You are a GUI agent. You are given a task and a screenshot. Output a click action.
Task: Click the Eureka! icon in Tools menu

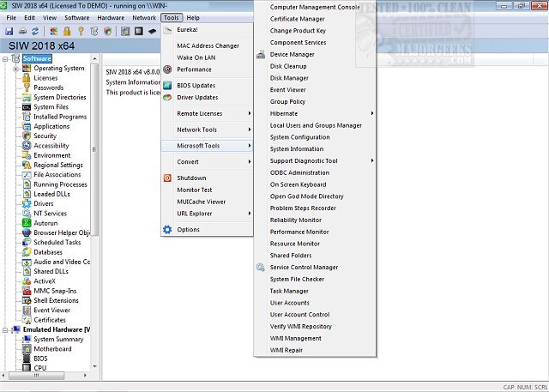[x=168, y=30]
